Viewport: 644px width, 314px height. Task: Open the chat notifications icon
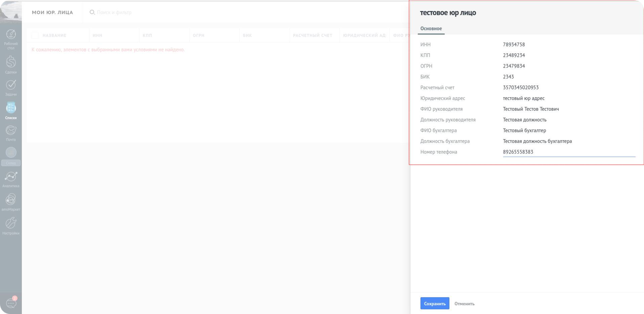(x=11, y=303)
